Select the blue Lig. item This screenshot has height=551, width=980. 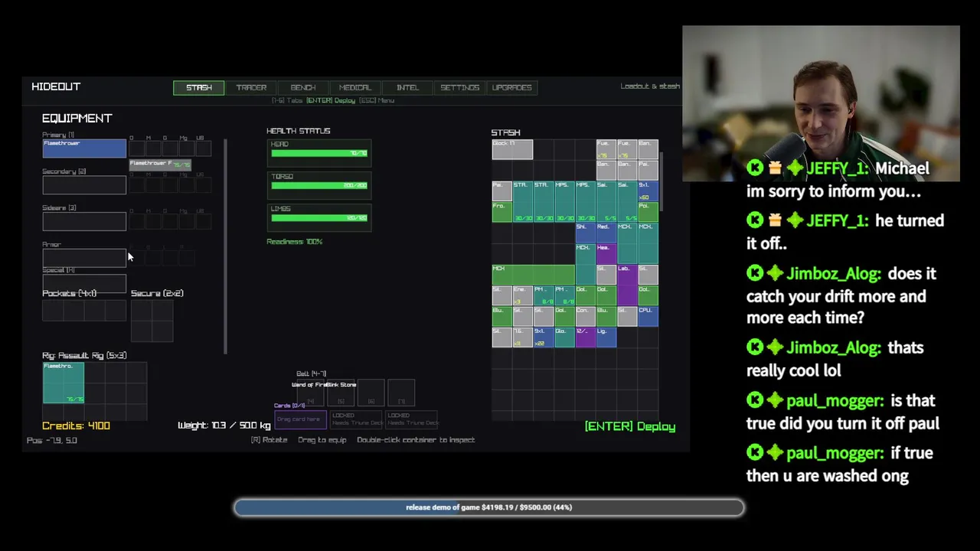(606, 337)
